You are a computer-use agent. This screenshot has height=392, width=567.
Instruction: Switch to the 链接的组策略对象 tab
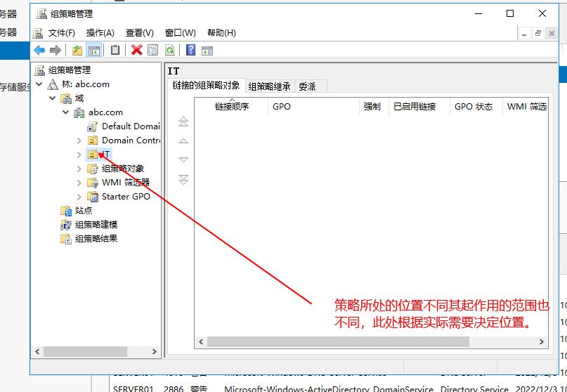coord(206,86)
